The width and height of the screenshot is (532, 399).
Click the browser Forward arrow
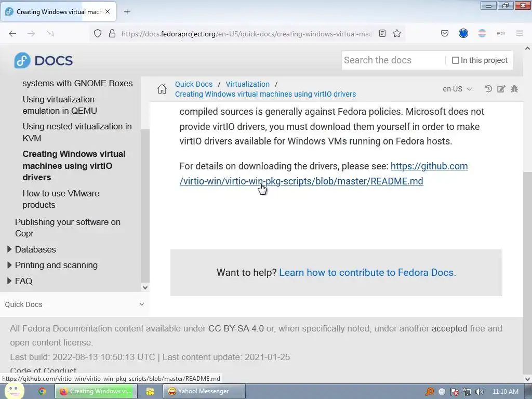tap(31, 34)
